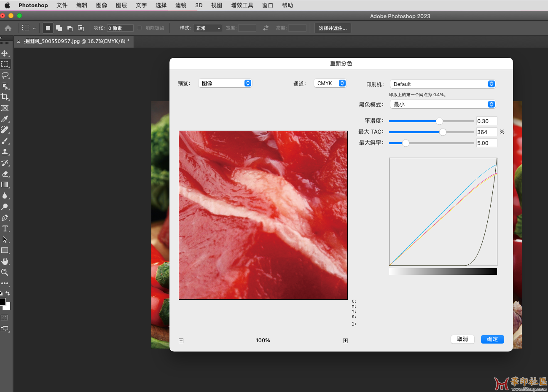Open the 滤镜 filter menu
Screen dimensions: 548x392
click(181, 5)
